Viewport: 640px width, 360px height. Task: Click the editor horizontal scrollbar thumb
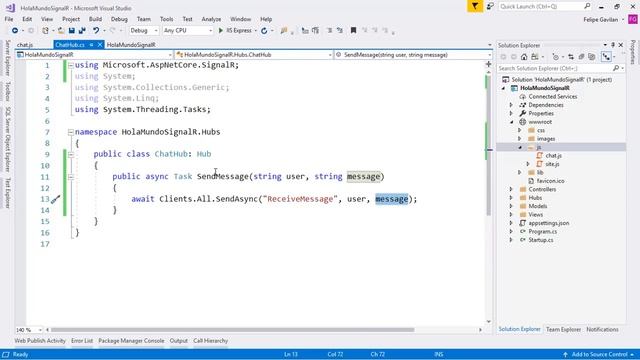click(x=232, y=330)
